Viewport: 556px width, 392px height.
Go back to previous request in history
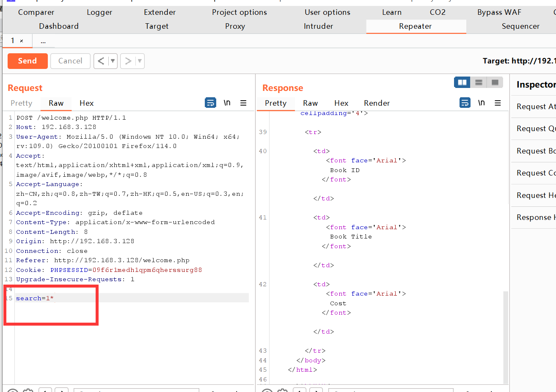coord(101,61)
